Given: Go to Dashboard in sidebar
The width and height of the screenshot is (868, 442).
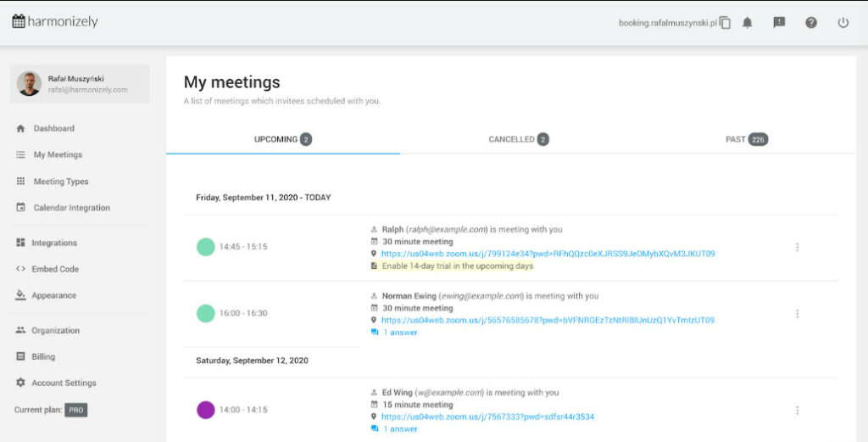Looking at the screenshot, I should [53, 128].
